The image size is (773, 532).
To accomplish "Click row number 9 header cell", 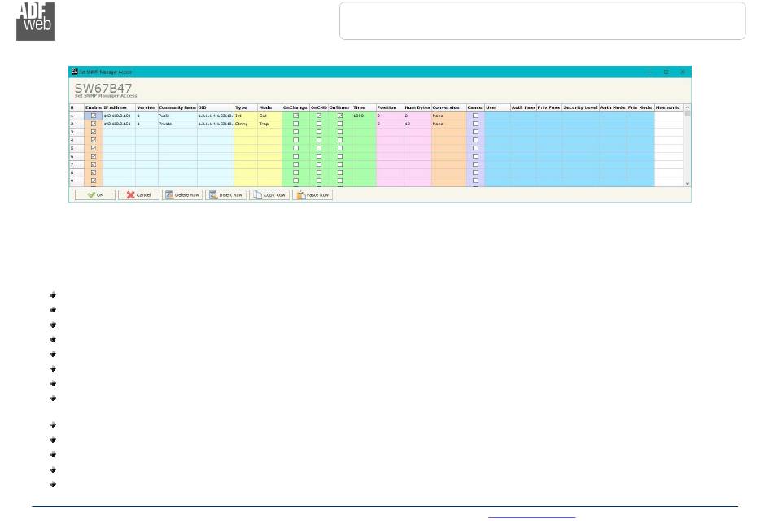I will (76, 181).
